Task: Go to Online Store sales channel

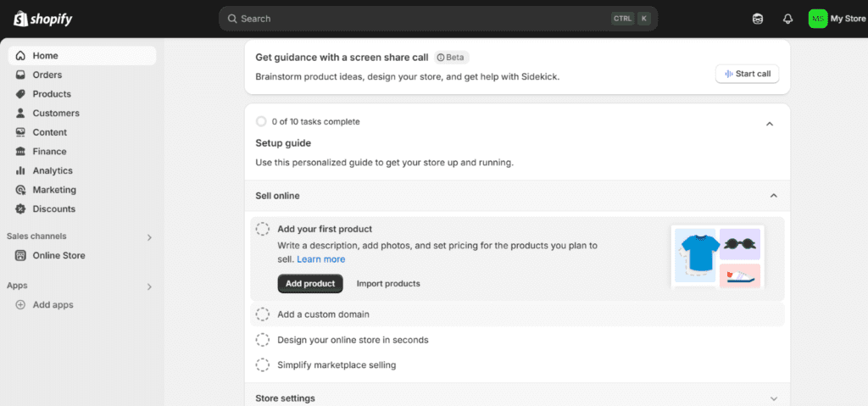Action: (58, 255)
